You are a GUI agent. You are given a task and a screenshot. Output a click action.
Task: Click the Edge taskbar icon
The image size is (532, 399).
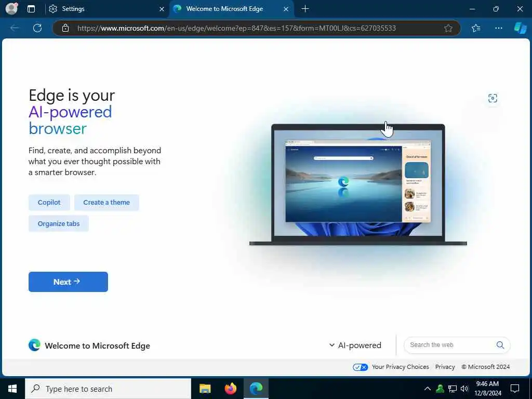tap(256, 389)
